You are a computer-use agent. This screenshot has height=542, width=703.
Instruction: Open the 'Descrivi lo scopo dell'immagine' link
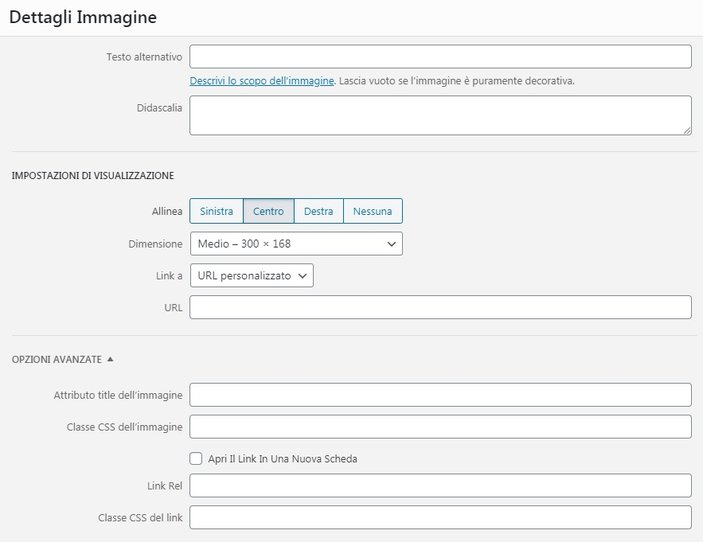coord(261,81)
